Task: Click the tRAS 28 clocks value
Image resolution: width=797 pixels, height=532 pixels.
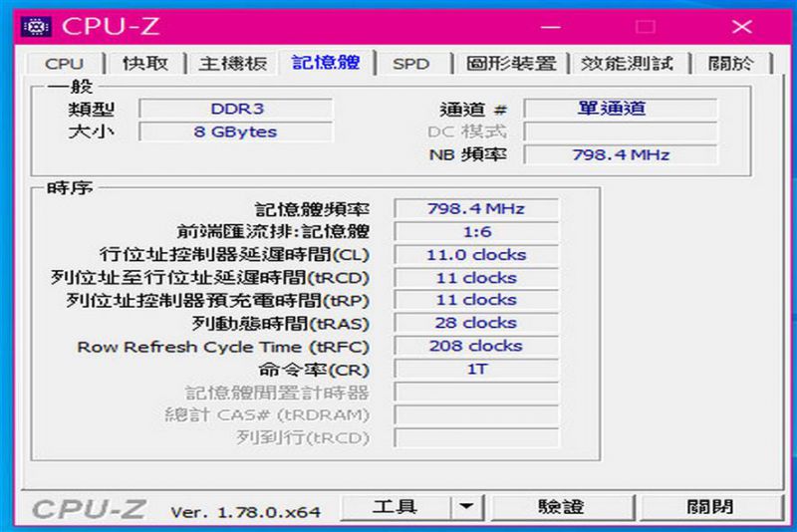Action: tap(476, 323)
